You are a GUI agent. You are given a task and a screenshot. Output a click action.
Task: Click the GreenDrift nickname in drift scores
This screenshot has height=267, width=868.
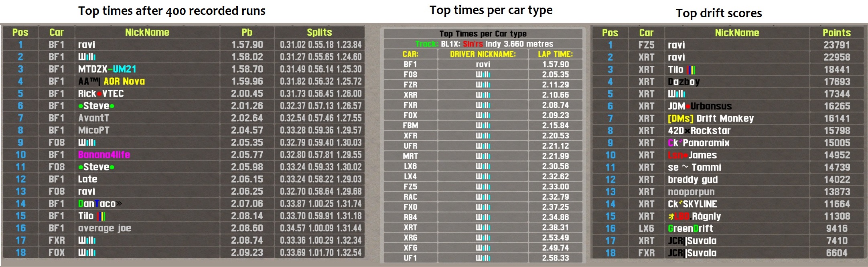pos(690,229)
